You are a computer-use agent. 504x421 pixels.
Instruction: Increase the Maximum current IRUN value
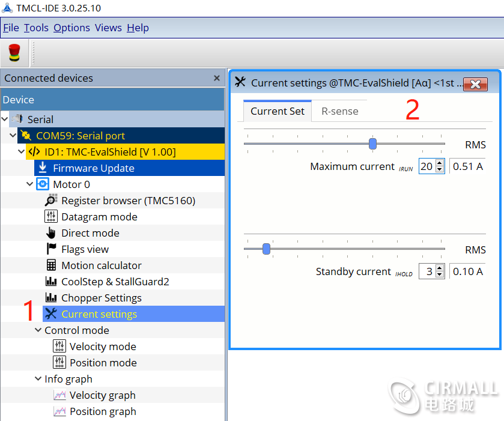[440, 163]
